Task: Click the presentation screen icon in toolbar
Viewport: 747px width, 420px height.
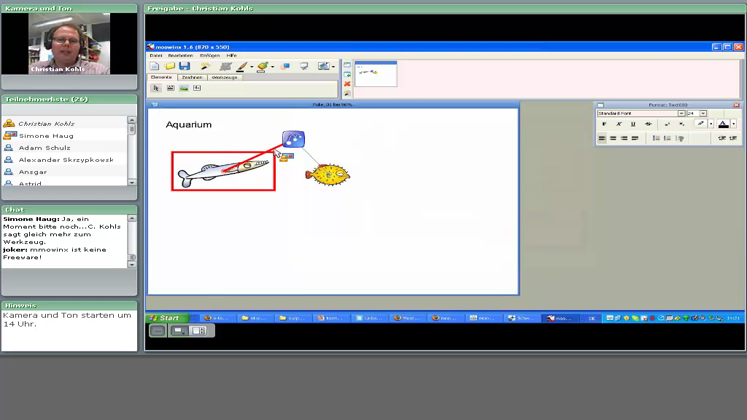Action: pyautogui.click(x=304, y=66)
